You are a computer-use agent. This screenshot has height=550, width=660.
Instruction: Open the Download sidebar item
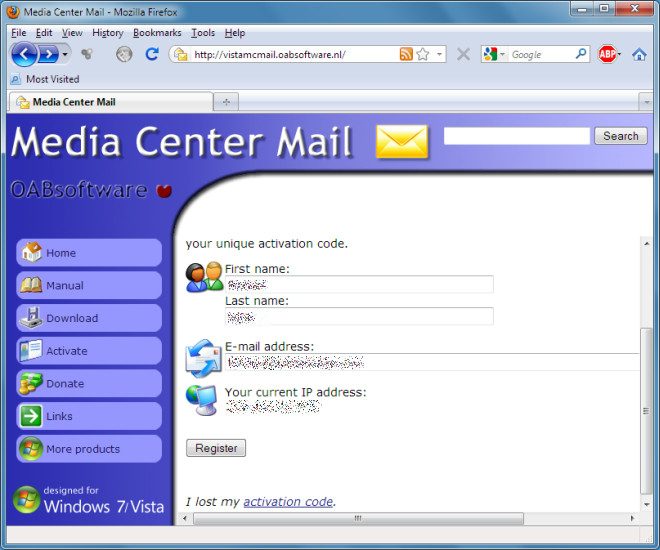click(89, 318)
